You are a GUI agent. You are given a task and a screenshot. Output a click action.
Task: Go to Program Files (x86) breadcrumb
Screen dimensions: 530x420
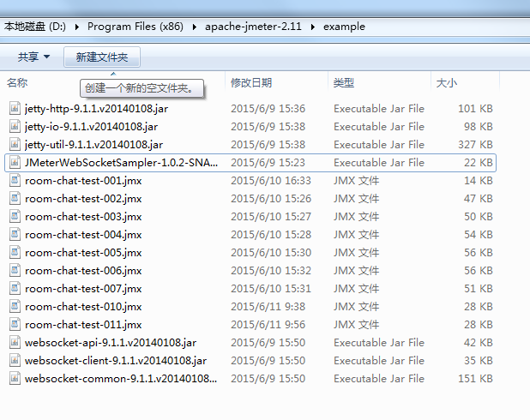(x=136, y=27)
